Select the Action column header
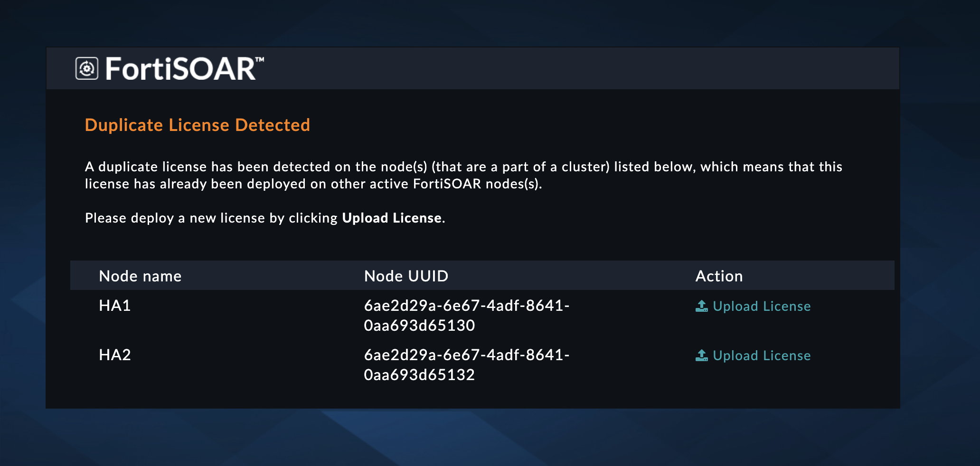 click(719, 276)
